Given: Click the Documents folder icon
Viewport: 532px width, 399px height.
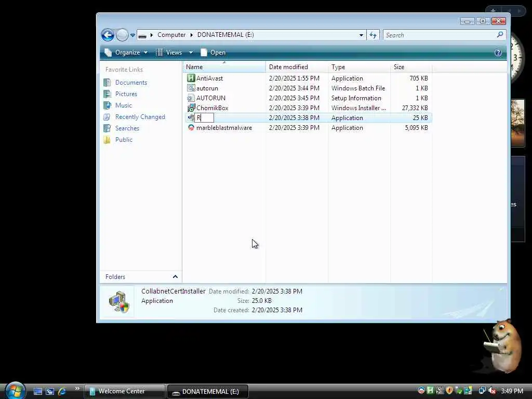Looking at the screenshot, I should (x=107, y=83).
